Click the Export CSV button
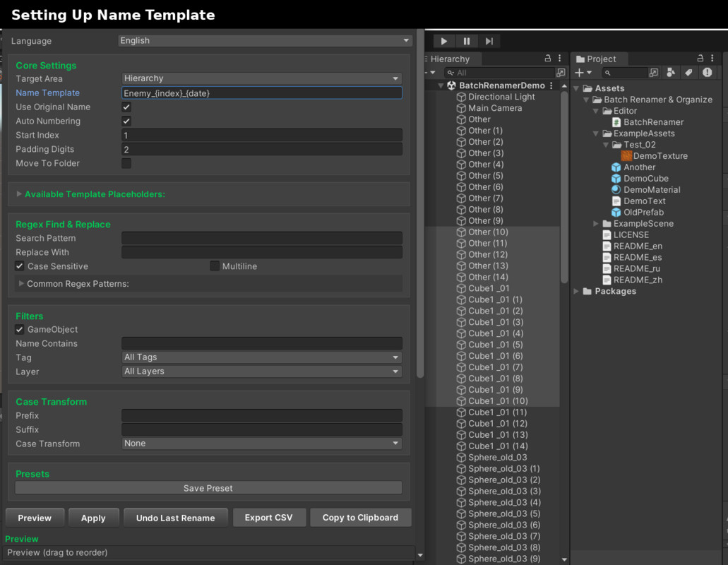The height and width of the screenshot is (565, 728). coord(269,518)
